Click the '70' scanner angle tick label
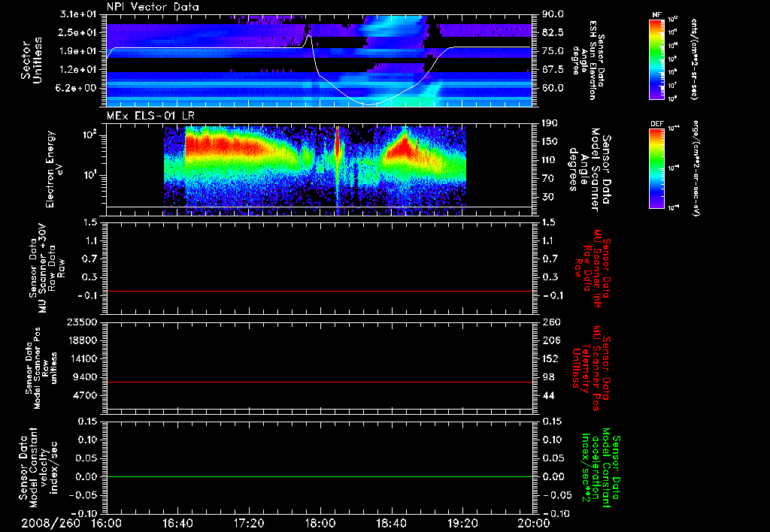This screenshot has height=532, width=770. click(547, 179)
